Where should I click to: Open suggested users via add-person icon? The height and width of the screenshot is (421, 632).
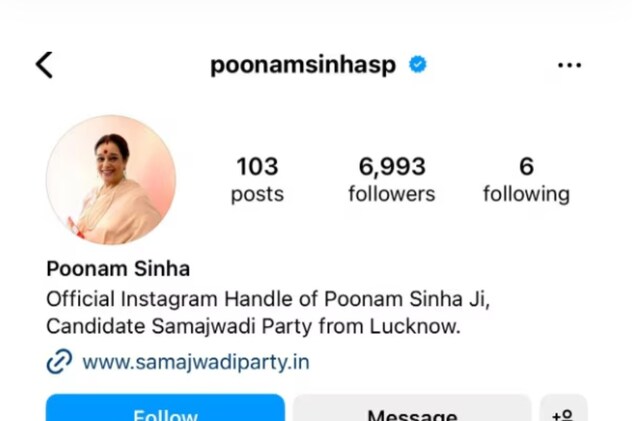[563, 409]
